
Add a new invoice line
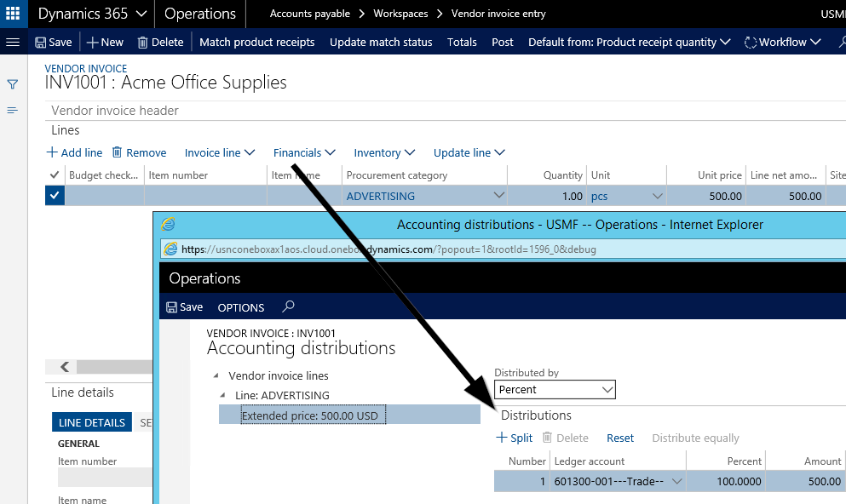(x=74, y=152)
